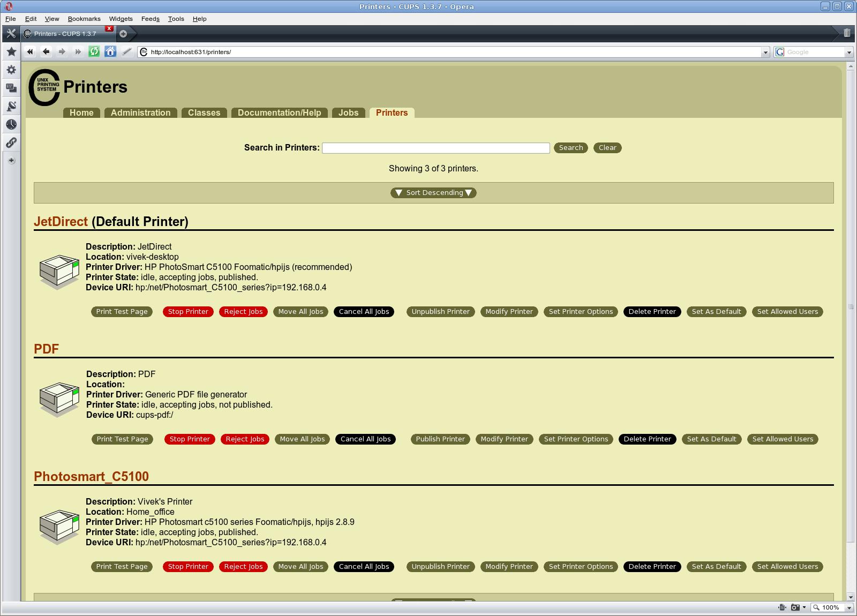The height and width of the screenshot is (616, 857).
Task: Reject Jobs on Photosmart_C5100
Action: tap(244, 567)
